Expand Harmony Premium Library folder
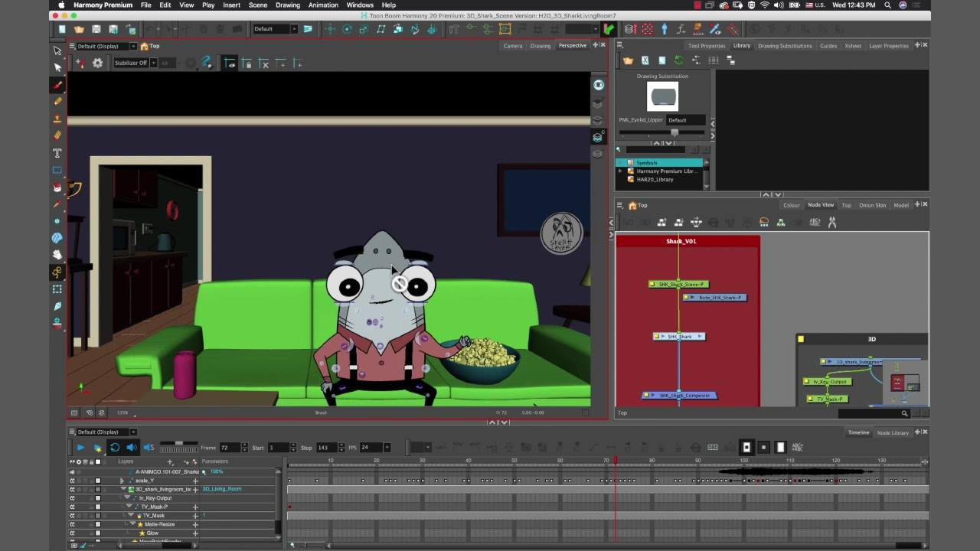 coord(620,171)
